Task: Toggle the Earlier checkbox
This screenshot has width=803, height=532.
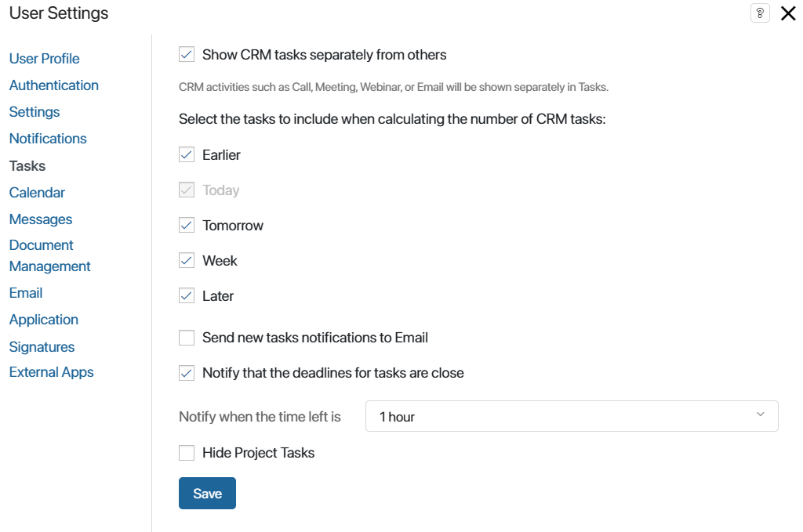Action: 187,154
